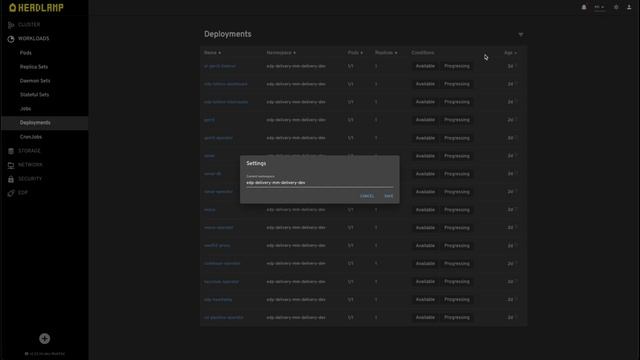The width and height of the screenshot is (640, 360).
Task: Go to Replica Sets in sidebar
Action: [x=34, y=67]
